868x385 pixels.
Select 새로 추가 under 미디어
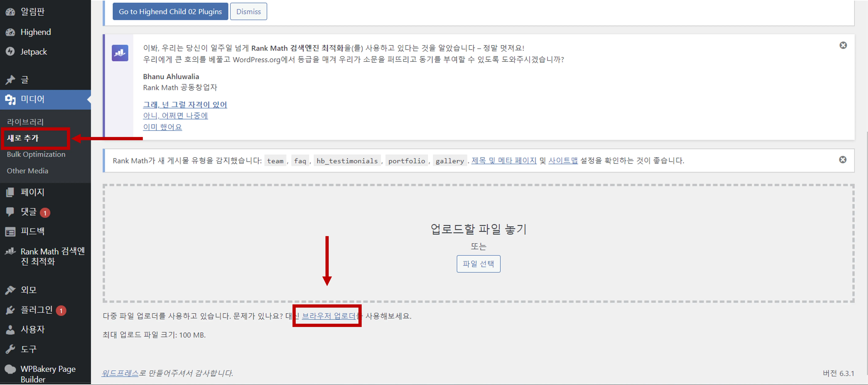pos(23,138)
